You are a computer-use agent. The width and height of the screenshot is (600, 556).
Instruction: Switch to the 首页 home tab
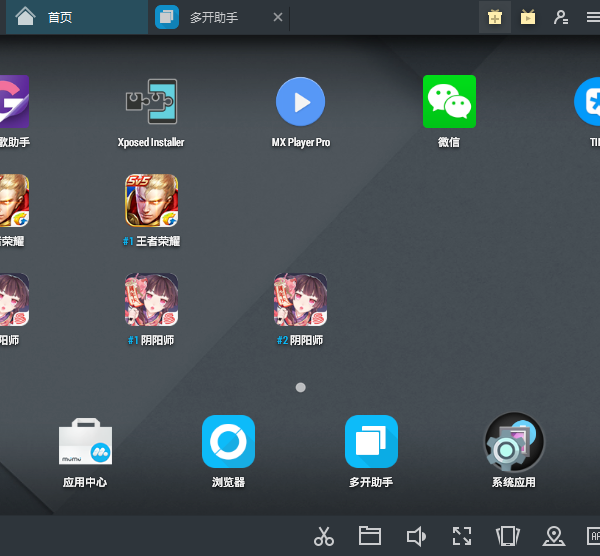click(60, 17)
